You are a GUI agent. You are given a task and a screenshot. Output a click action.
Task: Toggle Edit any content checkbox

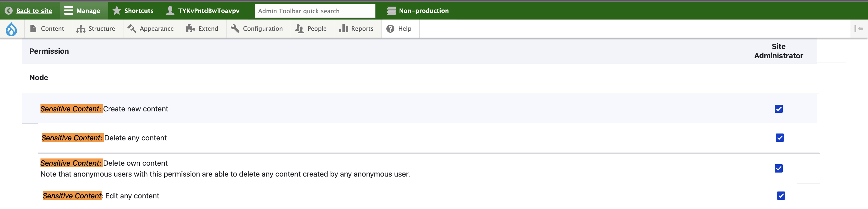pos(781,196)
